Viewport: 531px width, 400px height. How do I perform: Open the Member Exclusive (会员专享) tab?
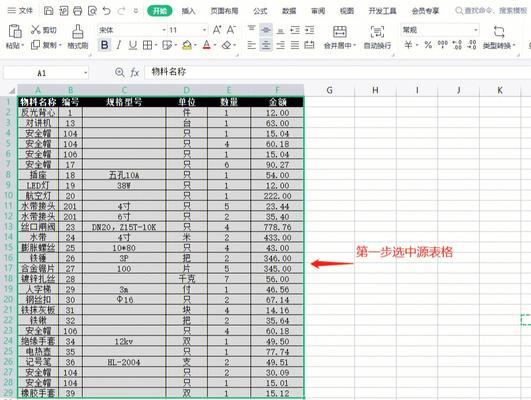coord(425,11)
